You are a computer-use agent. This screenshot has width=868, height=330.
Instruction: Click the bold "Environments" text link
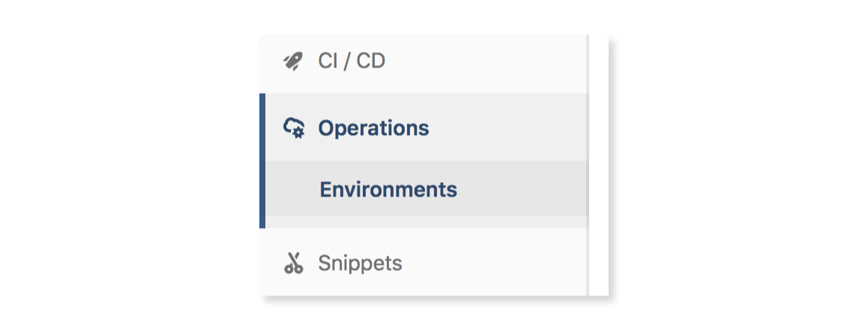tap(388, 189)
